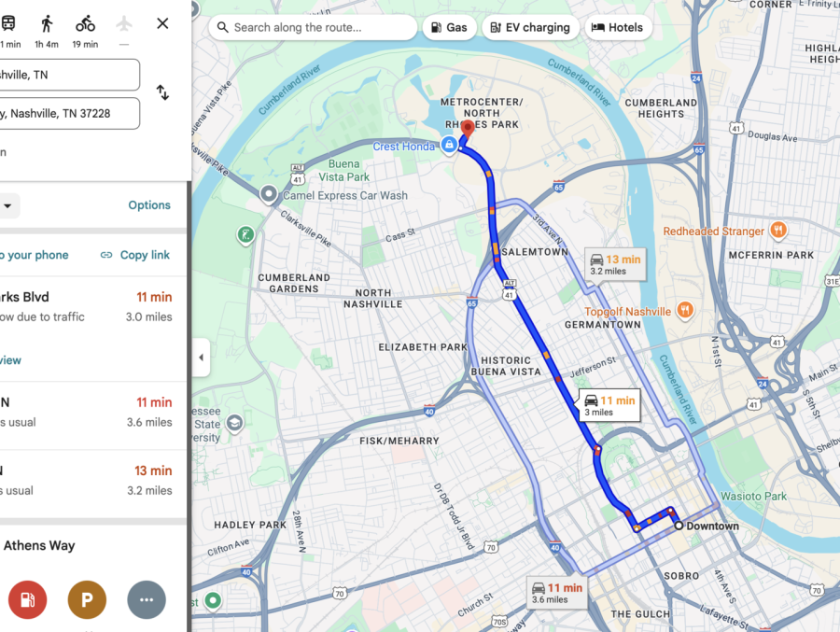Screen dimensions: 840x632
Task: Open the gray more options dots icon
Action: click(147, 599)
